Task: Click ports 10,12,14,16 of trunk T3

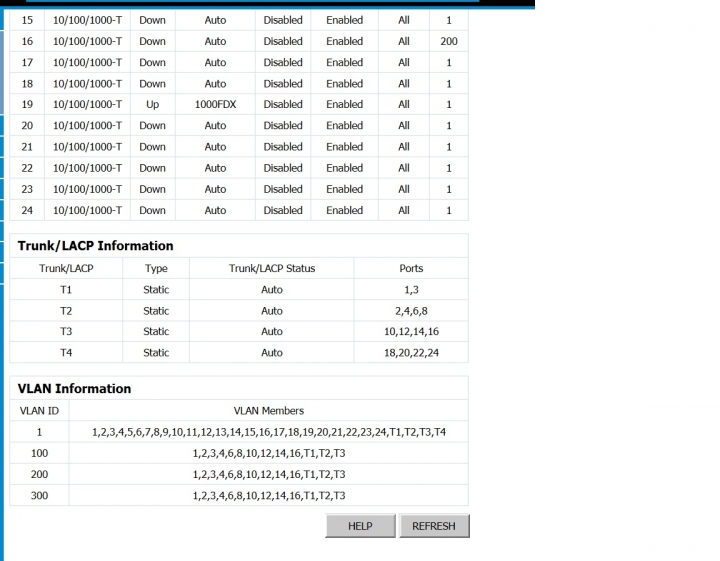Action: 411,331
